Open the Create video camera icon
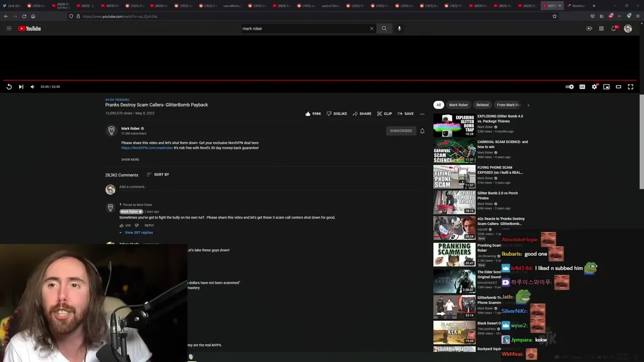Image resolution: width=644 pixels, height=362 pixels. tap(589, 29)
